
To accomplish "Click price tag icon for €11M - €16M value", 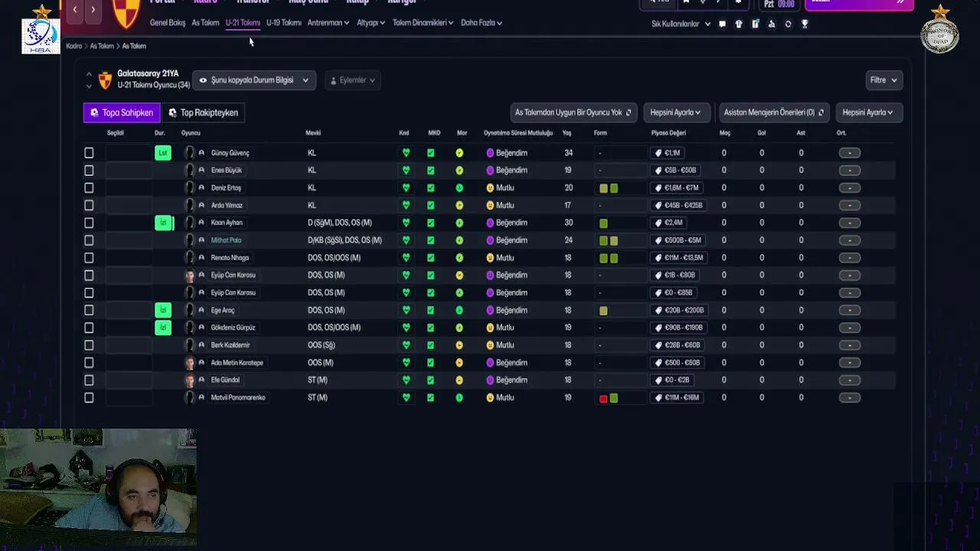I will click(658, 398).
